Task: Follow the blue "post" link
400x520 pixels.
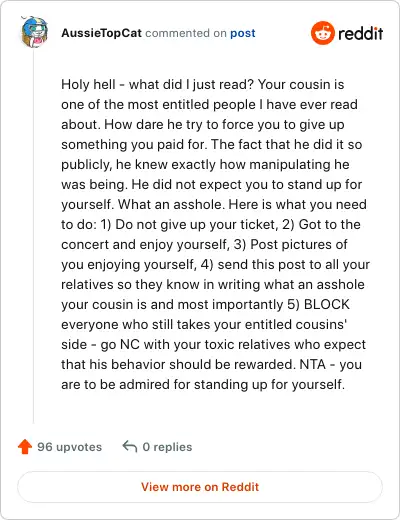Action: [243, 33]
